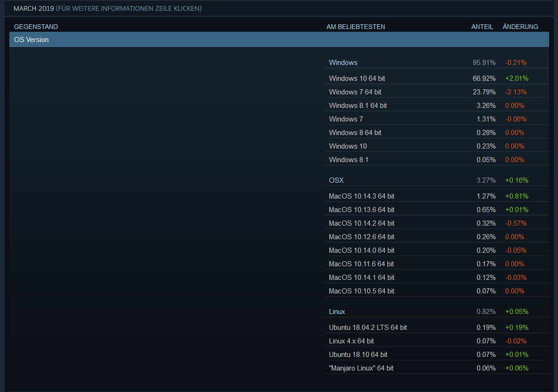Select MacOS 10.13.6 64 bit row
Image resolution: width=558 pixels, height=392 pixels.
tap(436, 209)
